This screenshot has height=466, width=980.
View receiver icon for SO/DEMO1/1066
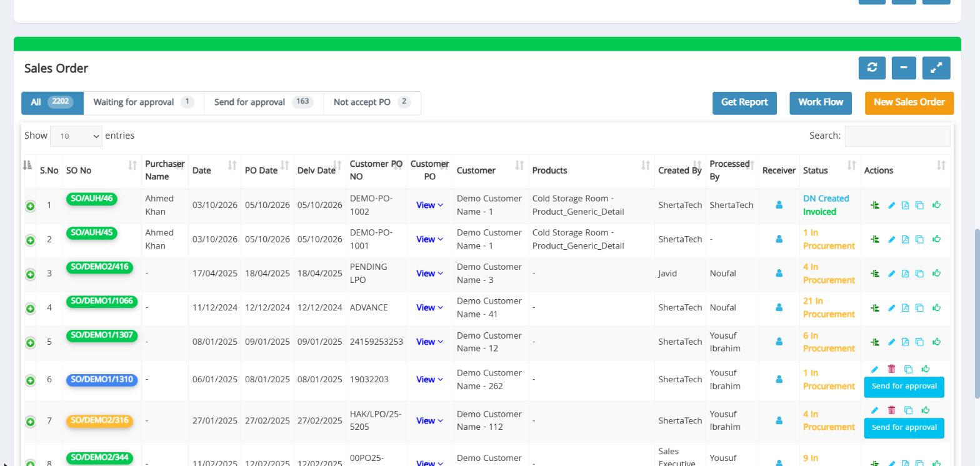point(779,307)
